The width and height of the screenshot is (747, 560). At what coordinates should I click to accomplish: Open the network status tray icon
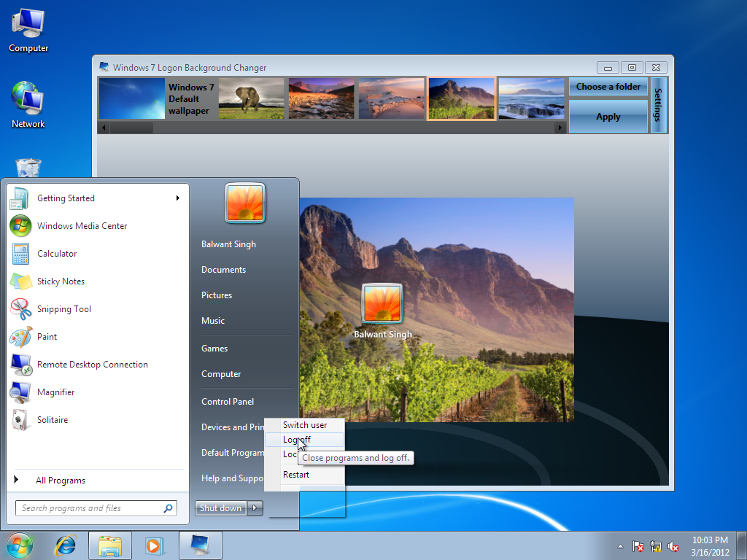pos(656,547)
